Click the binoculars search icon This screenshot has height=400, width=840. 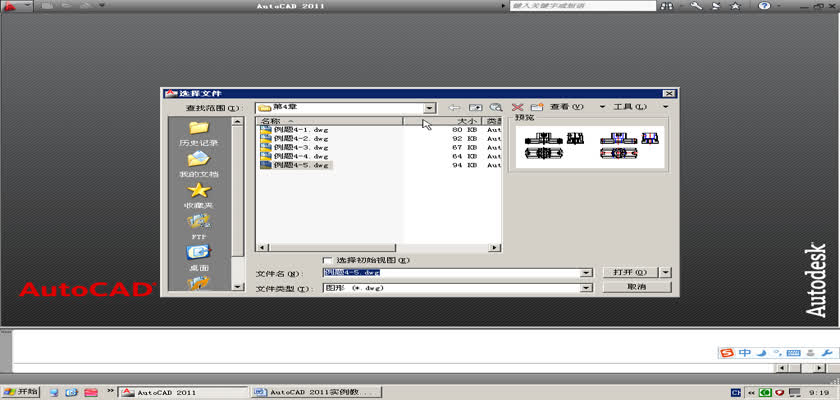coord(666,6)
